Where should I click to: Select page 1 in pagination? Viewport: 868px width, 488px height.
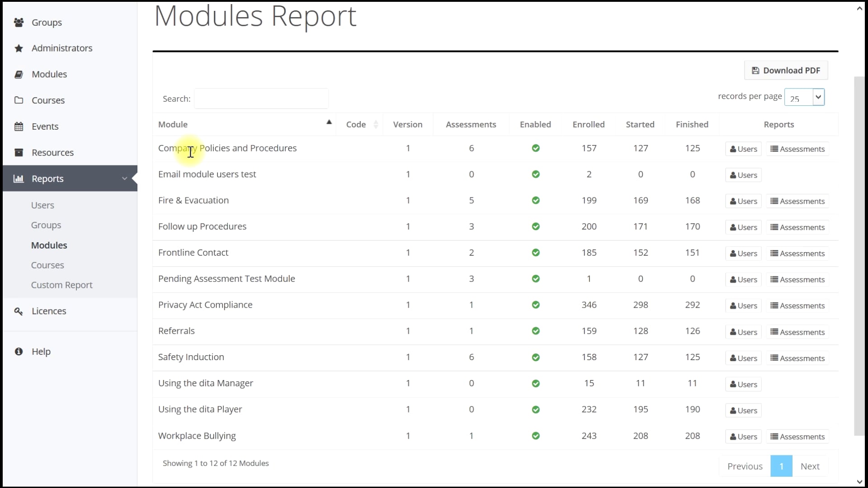tap(781, 466)
